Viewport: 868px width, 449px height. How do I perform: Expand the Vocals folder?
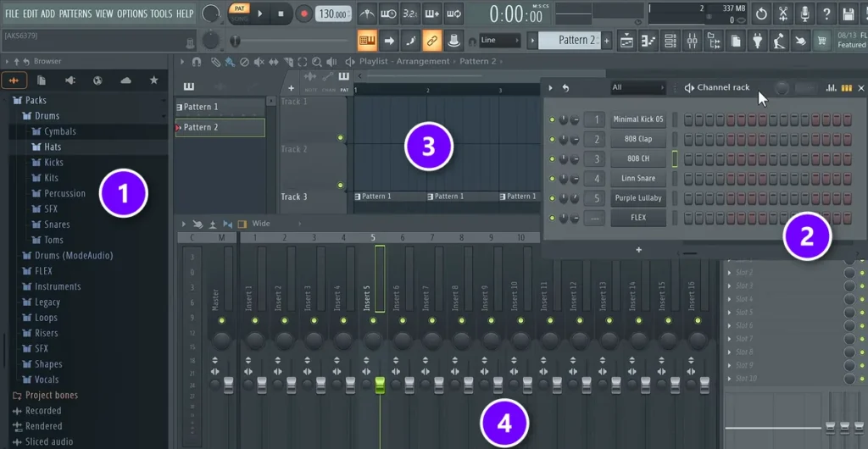(47, 380)
